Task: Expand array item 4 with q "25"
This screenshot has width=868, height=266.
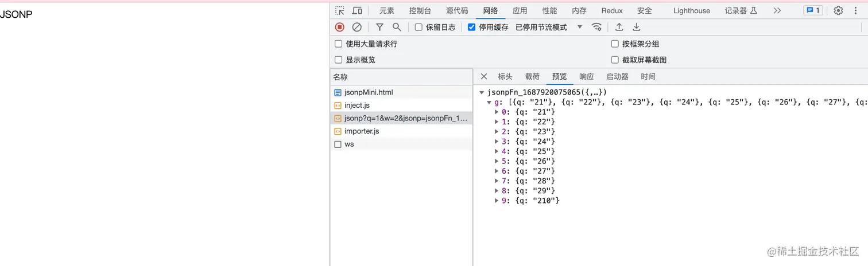Action: click(497, 151)
